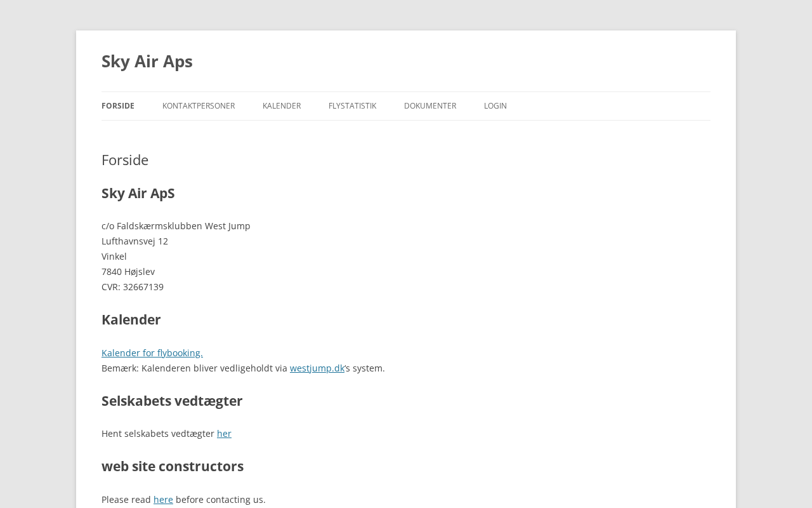
Task: Follow the westjump.dk link
Action: click(317, 368)
